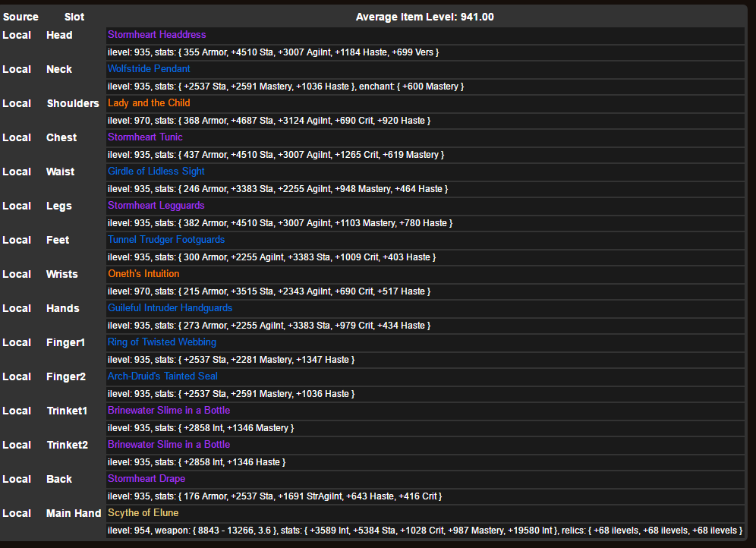Open the Stormheart Drape item link

(x=146, y=479)
